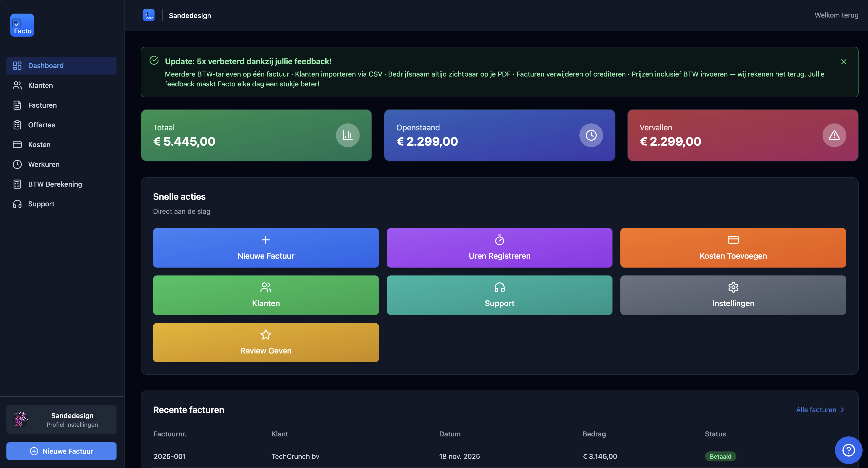The height and width of the screenshot is (468, 868).
Task: Click the Betaald status badge
Action: point(720,457)
